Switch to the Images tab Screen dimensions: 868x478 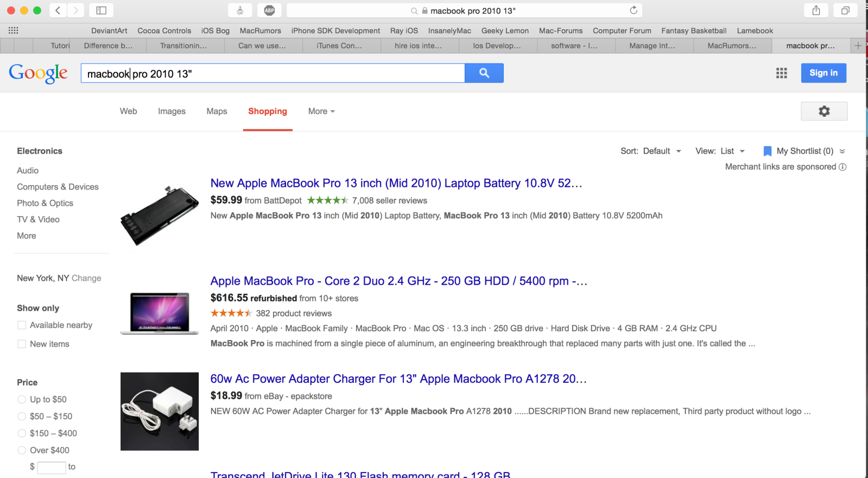pos(172,111)
